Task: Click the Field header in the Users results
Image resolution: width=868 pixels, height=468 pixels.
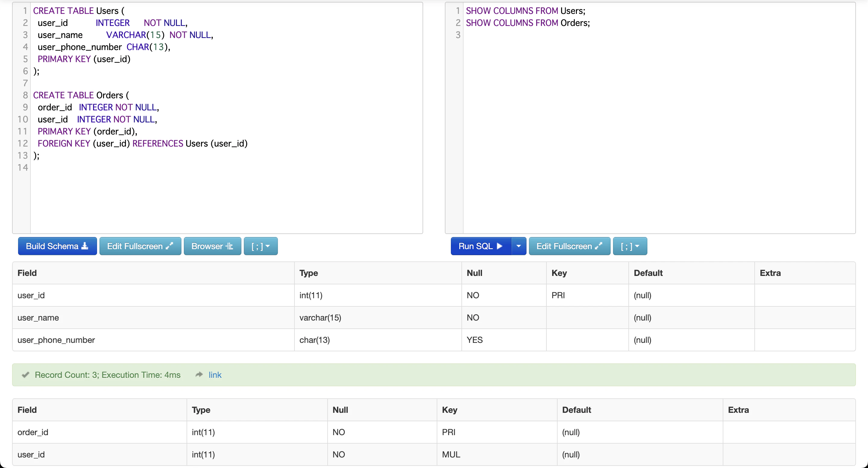Action: coord(27,273)
